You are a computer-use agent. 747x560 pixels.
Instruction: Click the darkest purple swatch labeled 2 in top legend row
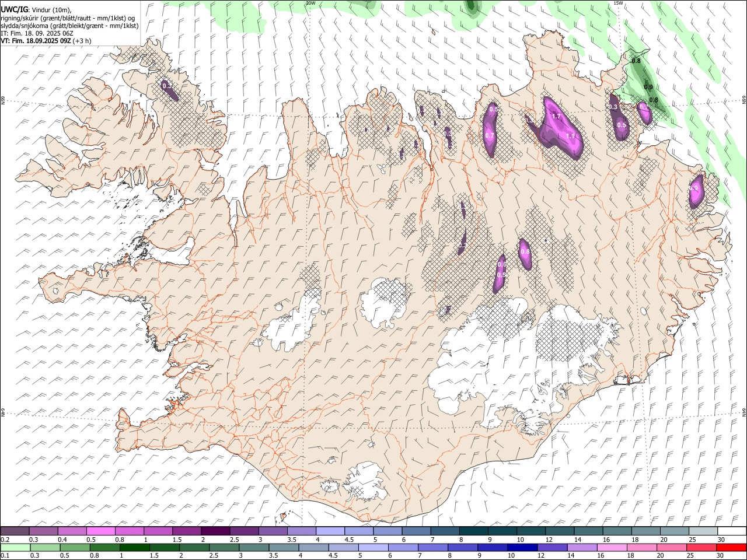[215, 531]
